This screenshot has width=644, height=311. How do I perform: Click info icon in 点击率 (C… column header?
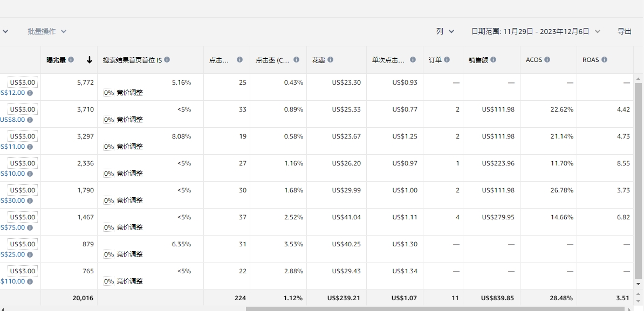point(296,59)
